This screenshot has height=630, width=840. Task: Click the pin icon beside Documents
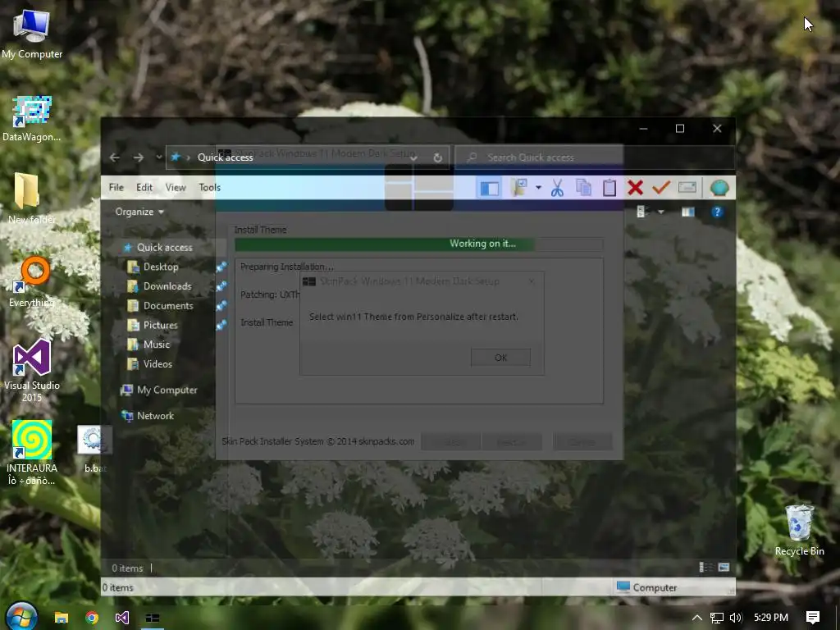221,305
